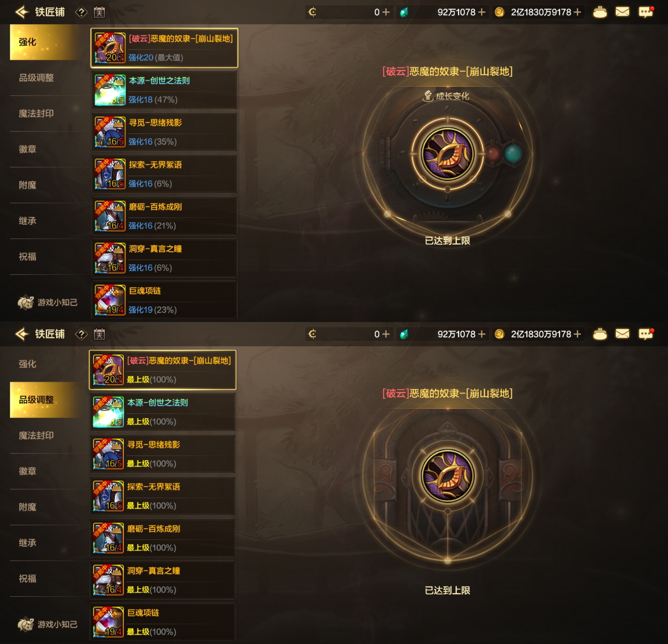
Task: Click 寻觅-思绪残影 icon in 强化16 (35%) row
Action: point(110,132)
